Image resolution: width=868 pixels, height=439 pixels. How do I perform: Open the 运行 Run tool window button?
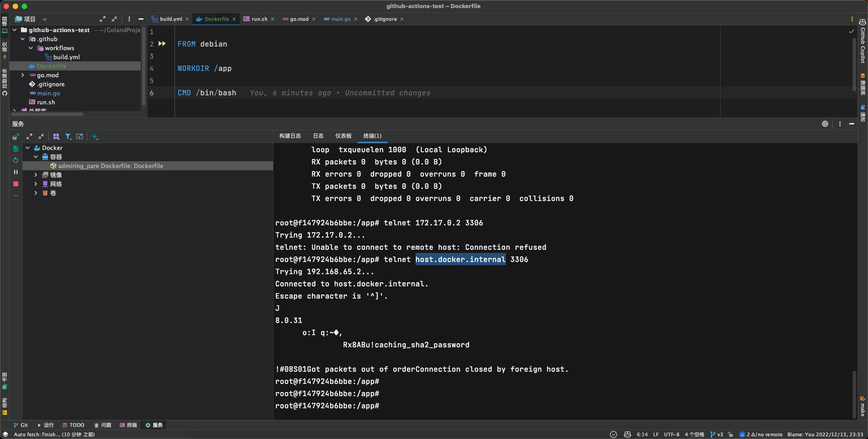[45, 425]
